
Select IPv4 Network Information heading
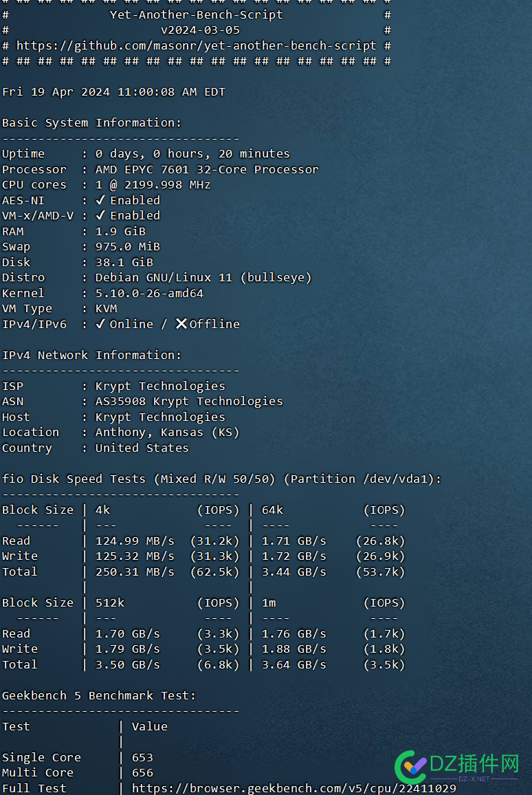pos(91,356)
